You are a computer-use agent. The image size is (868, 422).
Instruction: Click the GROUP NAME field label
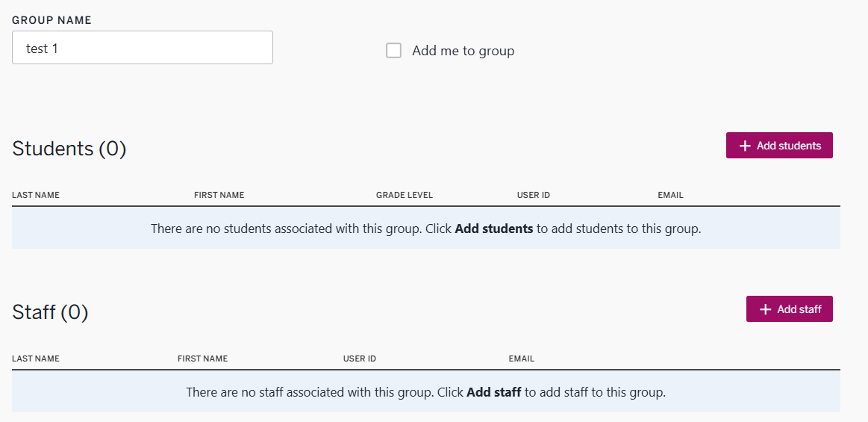51,20
